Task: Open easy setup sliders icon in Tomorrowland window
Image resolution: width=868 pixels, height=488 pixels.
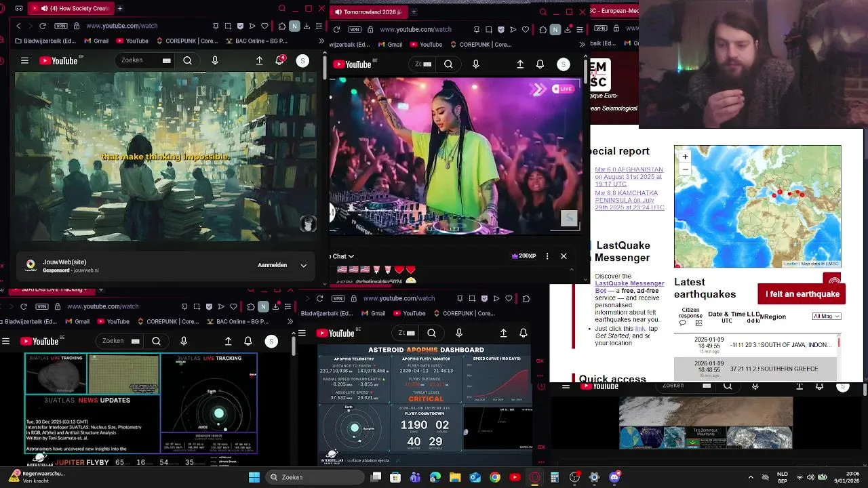Action: coord(580,29)
